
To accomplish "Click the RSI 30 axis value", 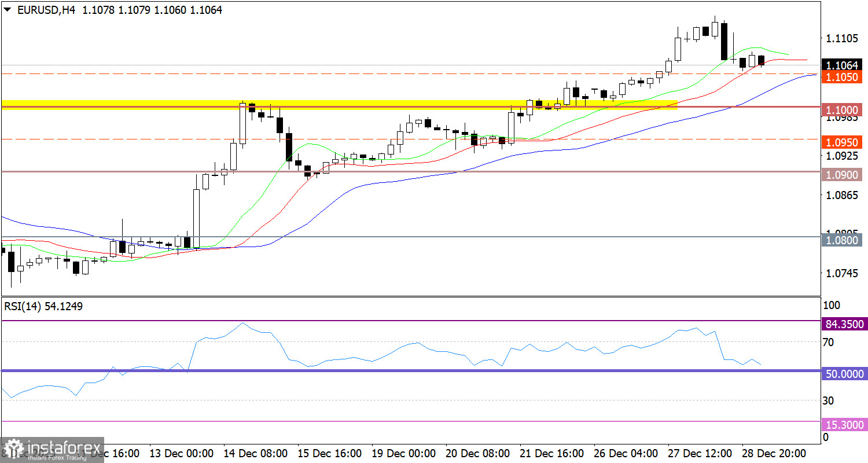I will [828, 400].
